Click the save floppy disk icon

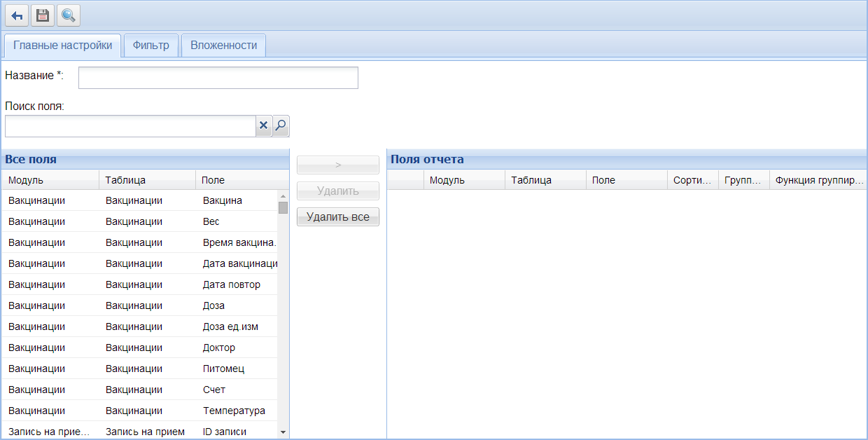pos(43,15)
